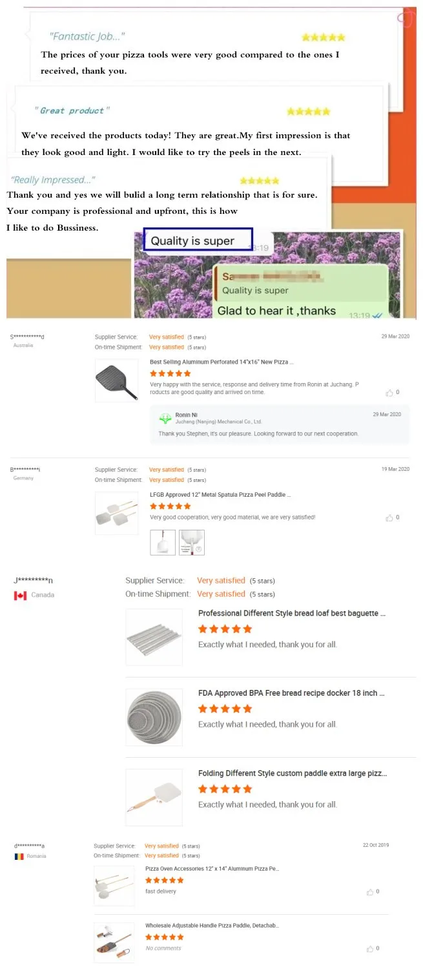
Task: Click the Romania flag icon
Action: [x=19, y=856]
